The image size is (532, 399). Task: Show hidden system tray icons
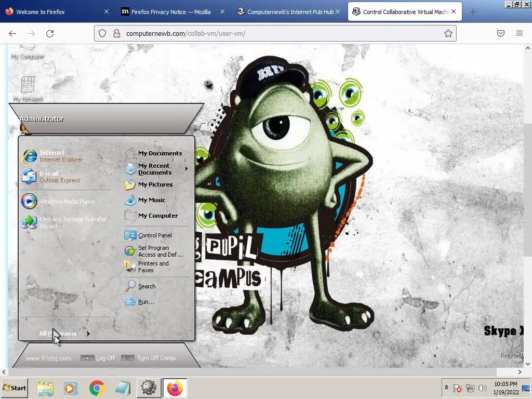[446, 388]
